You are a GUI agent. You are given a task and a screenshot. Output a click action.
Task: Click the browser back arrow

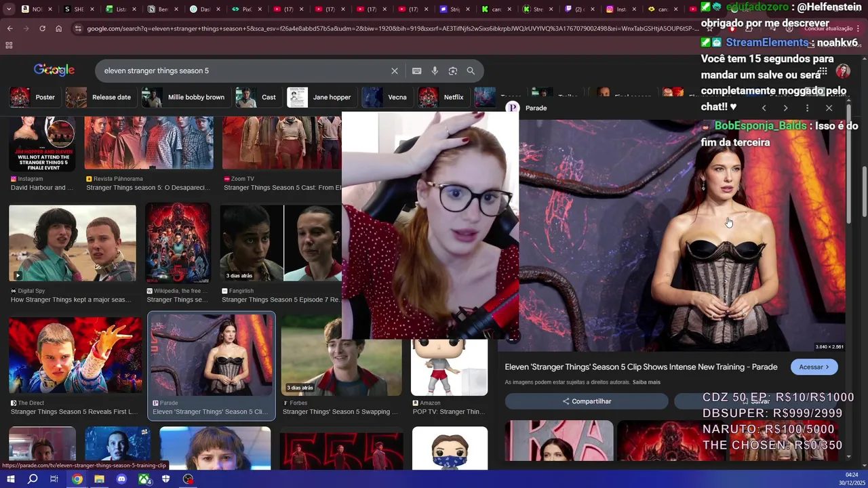(x=9, y=28)
